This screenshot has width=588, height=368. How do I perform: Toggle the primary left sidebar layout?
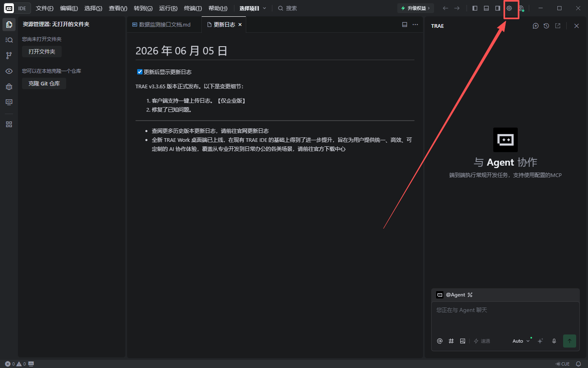(475, 8)
